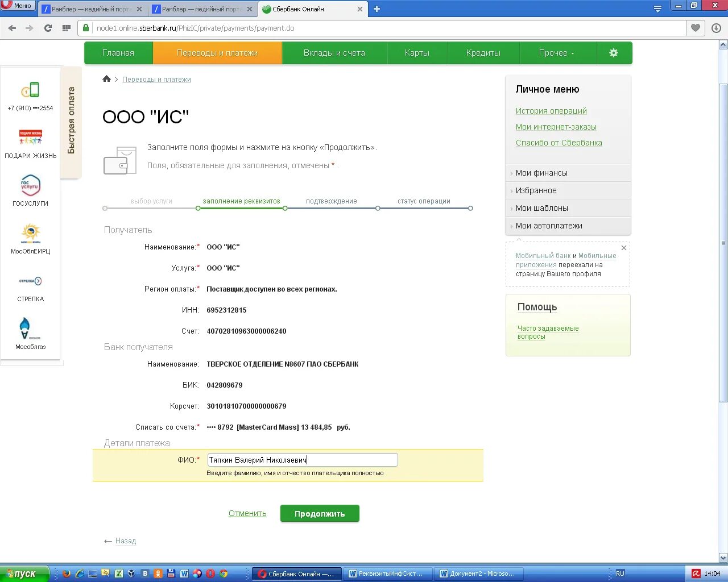Open the downloads icon in the address bar
This screenshot has width=728, height=582.
pos(716,28)
